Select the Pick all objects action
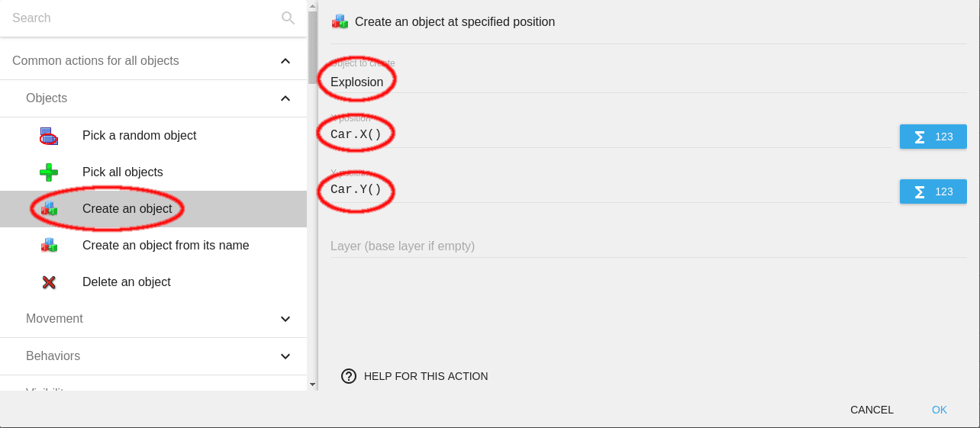980x428 pixels. coord(123,172)
